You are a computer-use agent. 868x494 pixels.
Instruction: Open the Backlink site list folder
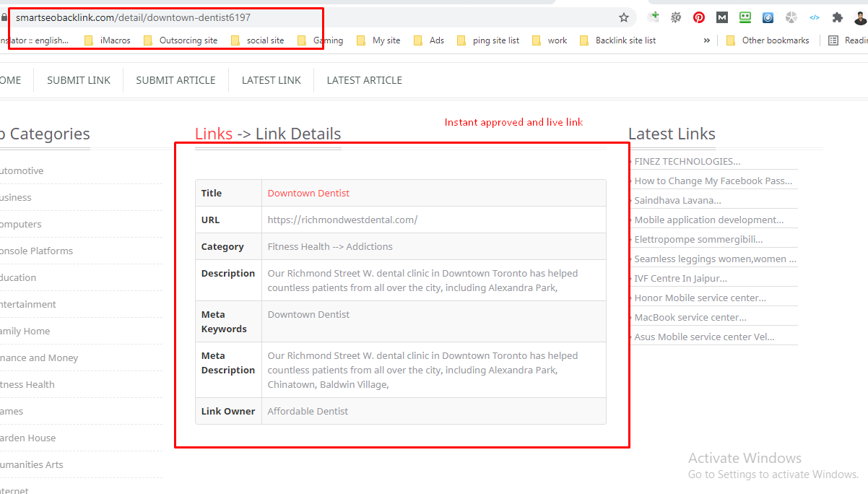[x=625, y=40]
